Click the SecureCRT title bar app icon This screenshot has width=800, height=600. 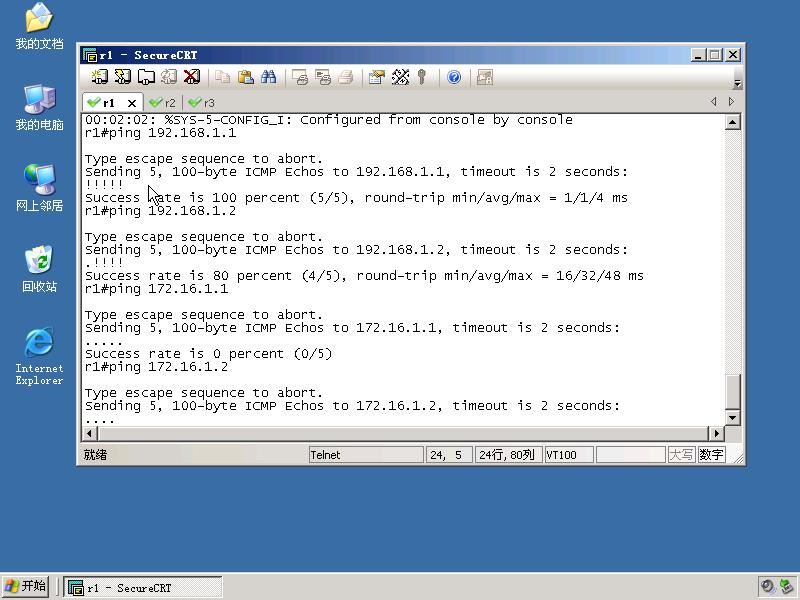click(90, 55)
